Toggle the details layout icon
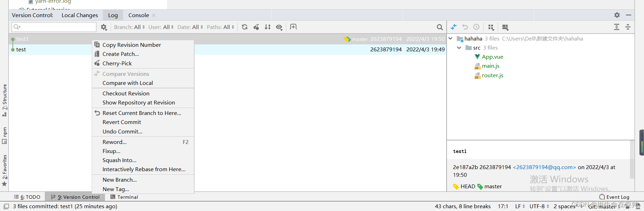Viewport: 644px width, 211px height. [x=505, y=27]
